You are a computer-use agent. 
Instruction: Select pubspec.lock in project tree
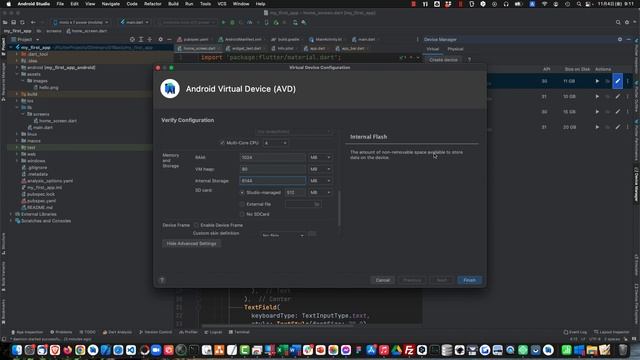click(38, 194)
